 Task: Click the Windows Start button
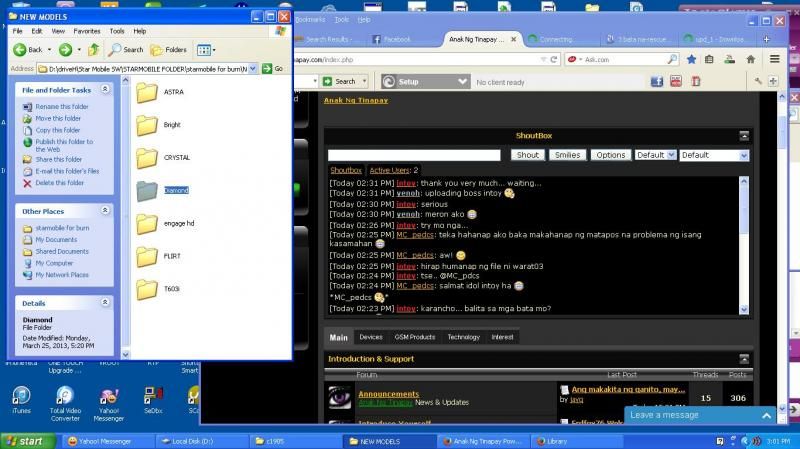(24, 440)
